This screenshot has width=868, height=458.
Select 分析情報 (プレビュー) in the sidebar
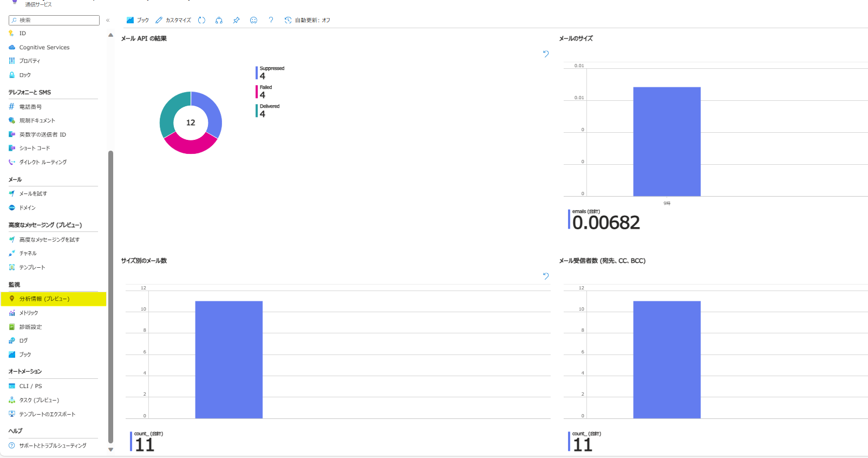pyautogui.click(x=44, y=299)
